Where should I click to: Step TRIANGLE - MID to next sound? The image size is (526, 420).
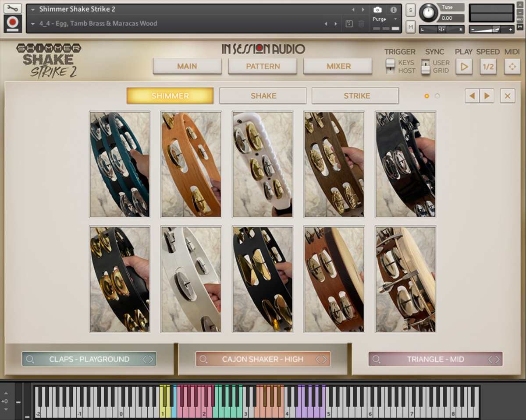point(498,359)
